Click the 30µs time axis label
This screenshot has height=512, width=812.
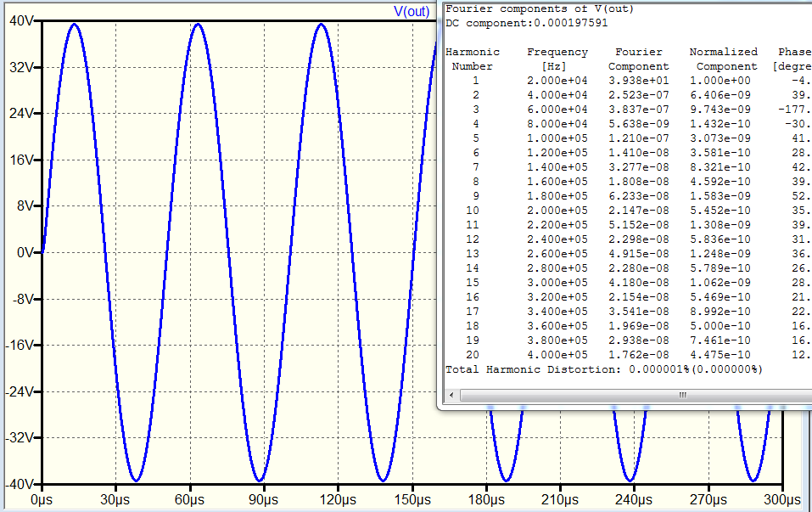115,500
